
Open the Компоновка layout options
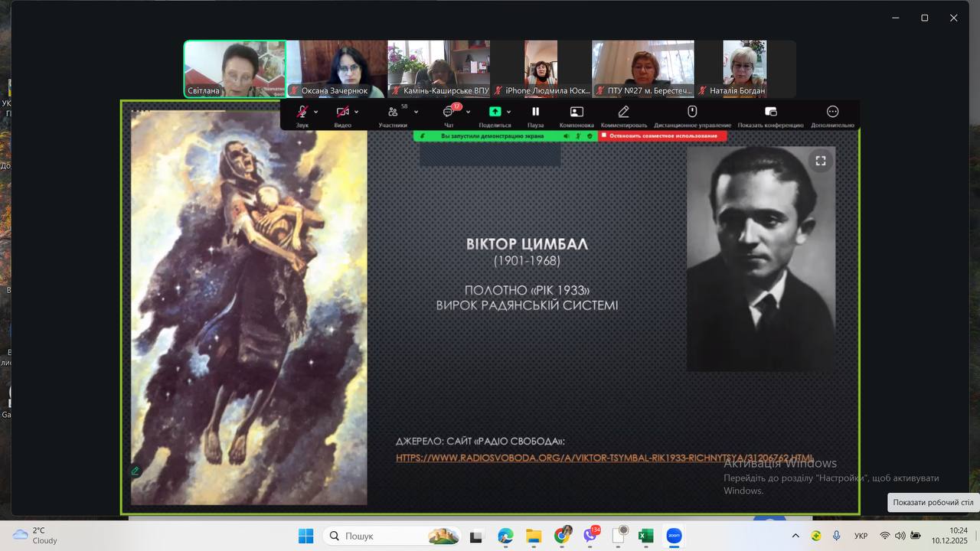coord(577,112)
